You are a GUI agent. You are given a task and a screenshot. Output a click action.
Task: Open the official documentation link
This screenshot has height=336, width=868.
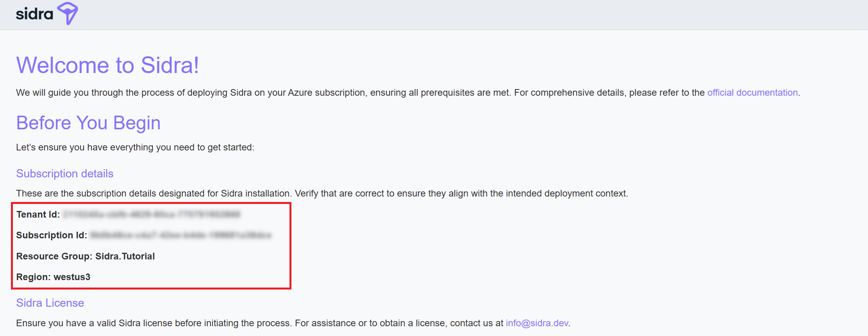pyautogui.click(x=752, y=93)
